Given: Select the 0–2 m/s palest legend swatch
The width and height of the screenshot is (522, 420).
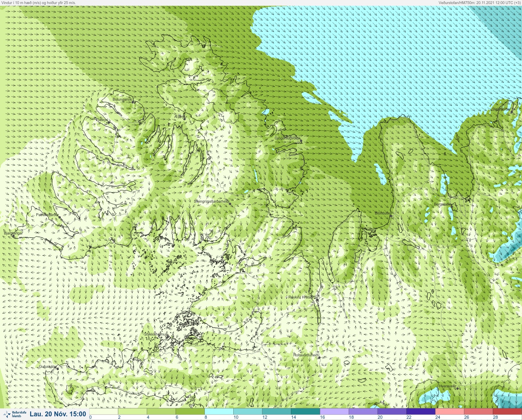Looking at the screenshot, I should click(104, 411).
